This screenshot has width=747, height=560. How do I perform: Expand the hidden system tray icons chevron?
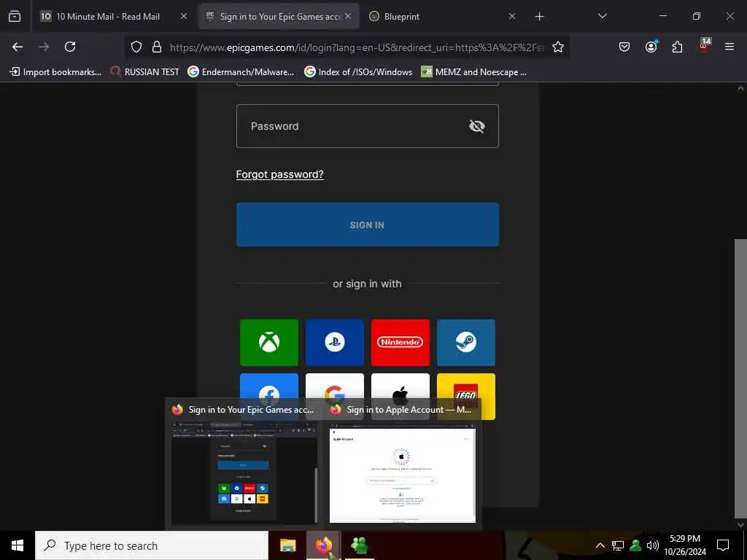[600, 545]
